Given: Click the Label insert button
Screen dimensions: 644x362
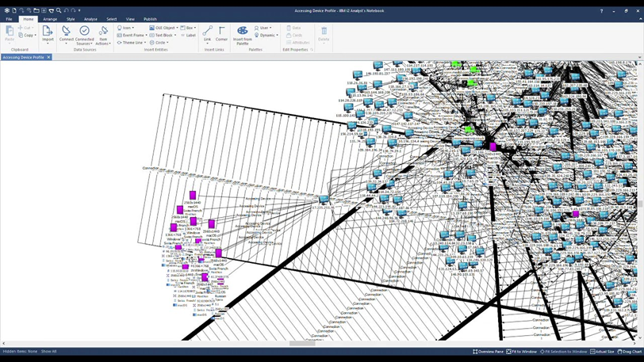Looking at the screenshot, I should 189,35.
